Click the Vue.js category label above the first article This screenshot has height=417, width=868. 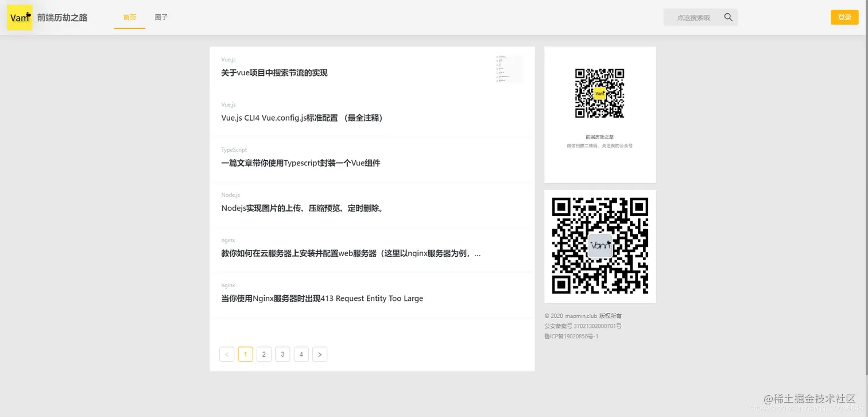coord(228,59)
